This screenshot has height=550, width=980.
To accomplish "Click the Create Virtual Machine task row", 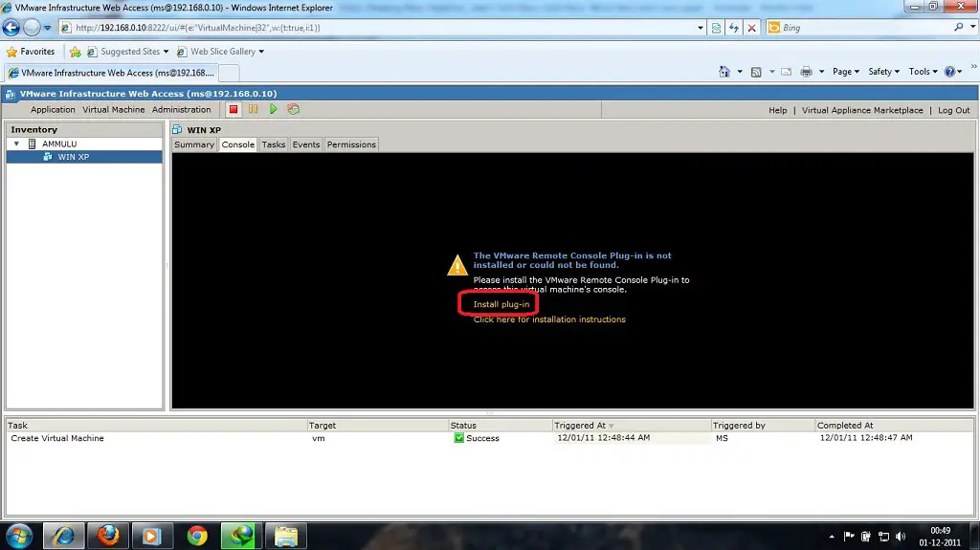I will [489, 438].
